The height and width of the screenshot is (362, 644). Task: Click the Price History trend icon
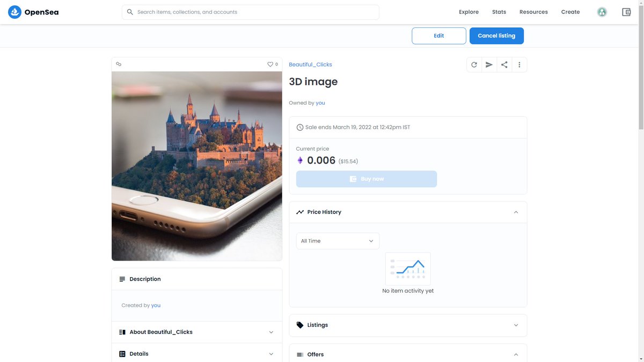tap(300, 212)
